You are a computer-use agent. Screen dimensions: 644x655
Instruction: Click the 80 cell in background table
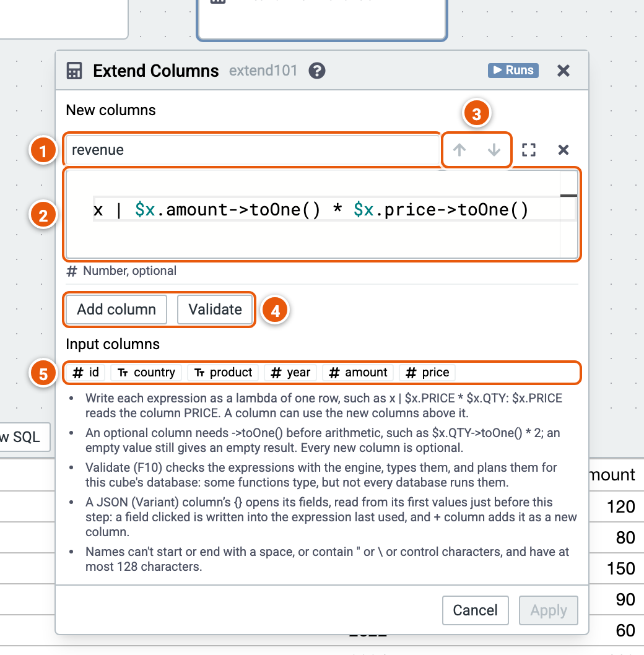click(x=625, y=537)
